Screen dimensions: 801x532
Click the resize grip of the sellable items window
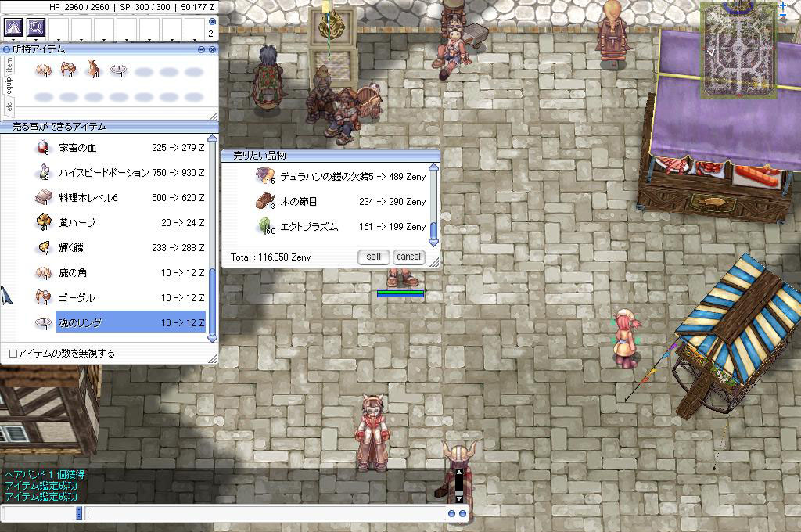pos(213,359)
